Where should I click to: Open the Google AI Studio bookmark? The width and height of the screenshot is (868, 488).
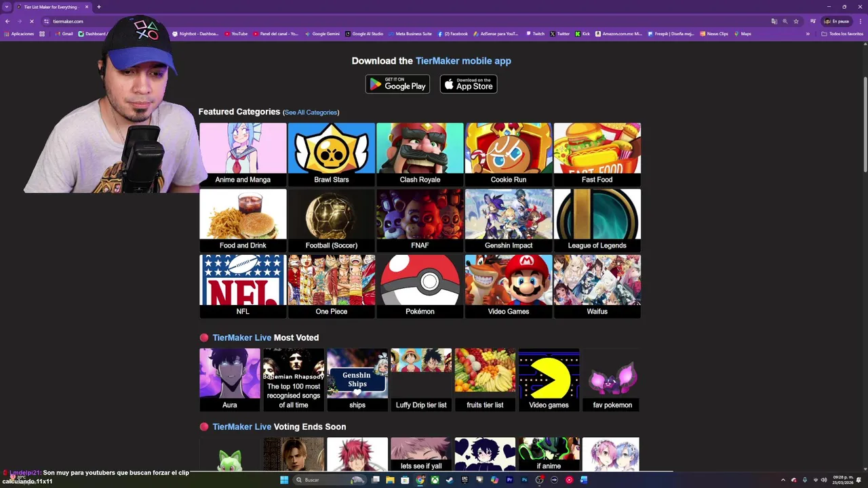pos(364,34)
